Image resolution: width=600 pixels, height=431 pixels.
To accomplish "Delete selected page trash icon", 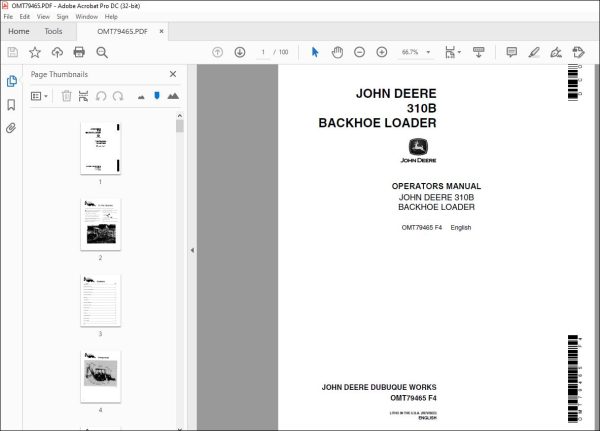I will coord(66,96).
